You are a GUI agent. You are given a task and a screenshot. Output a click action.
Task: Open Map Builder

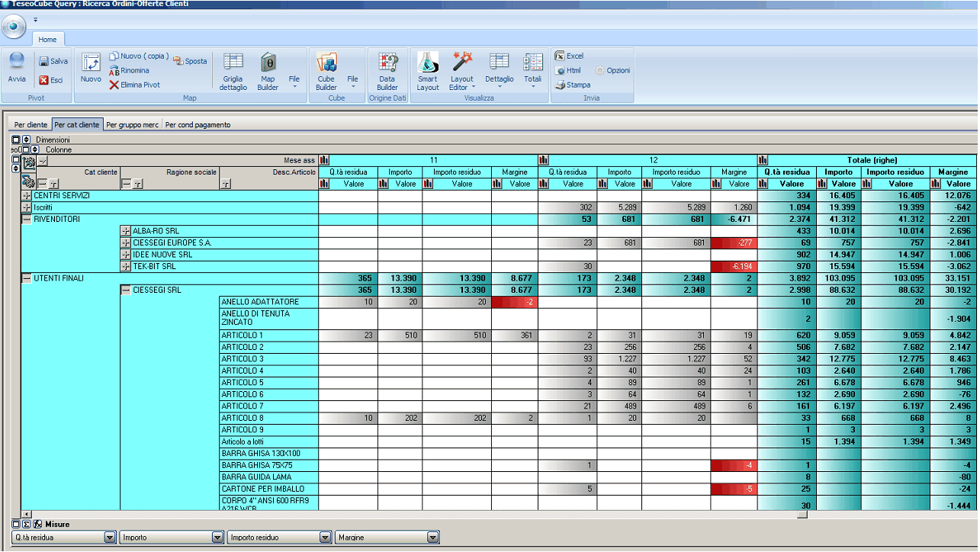tap(268, 72)
